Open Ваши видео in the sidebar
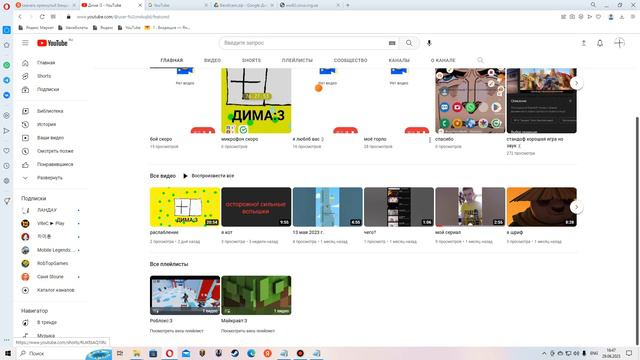The width and height of the screenshot is (640, 360). (50, 138)
